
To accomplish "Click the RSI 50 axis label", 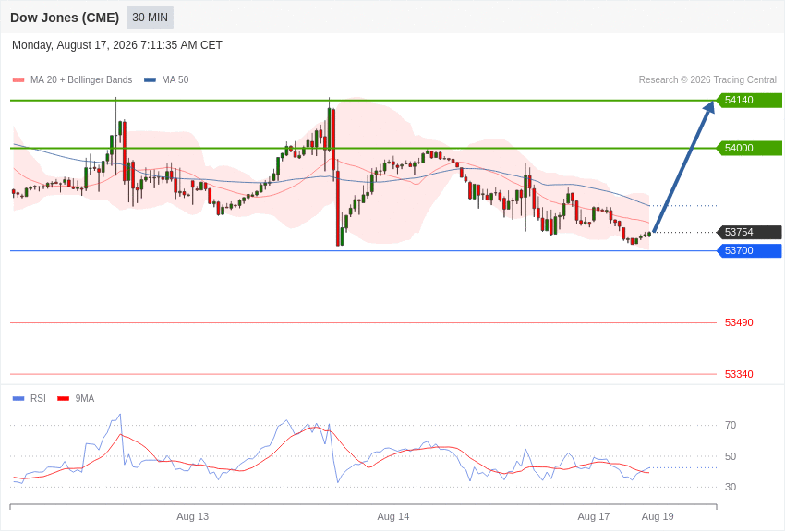I will (x=731, y=456).
